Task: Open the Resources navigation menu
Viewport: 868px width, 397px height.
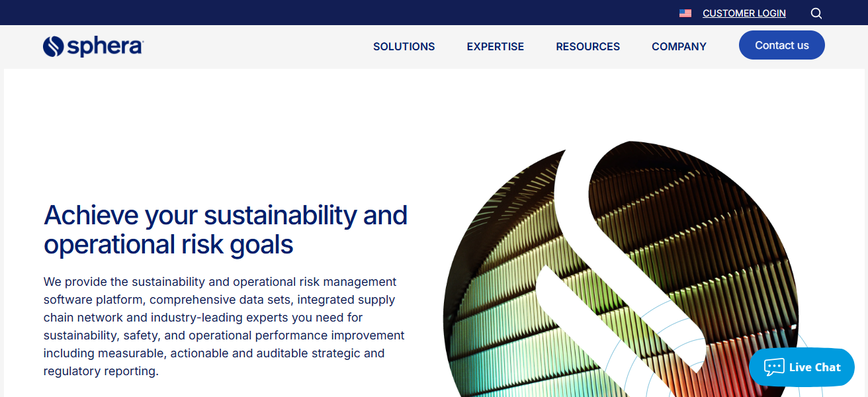Action: coord(587,46)
